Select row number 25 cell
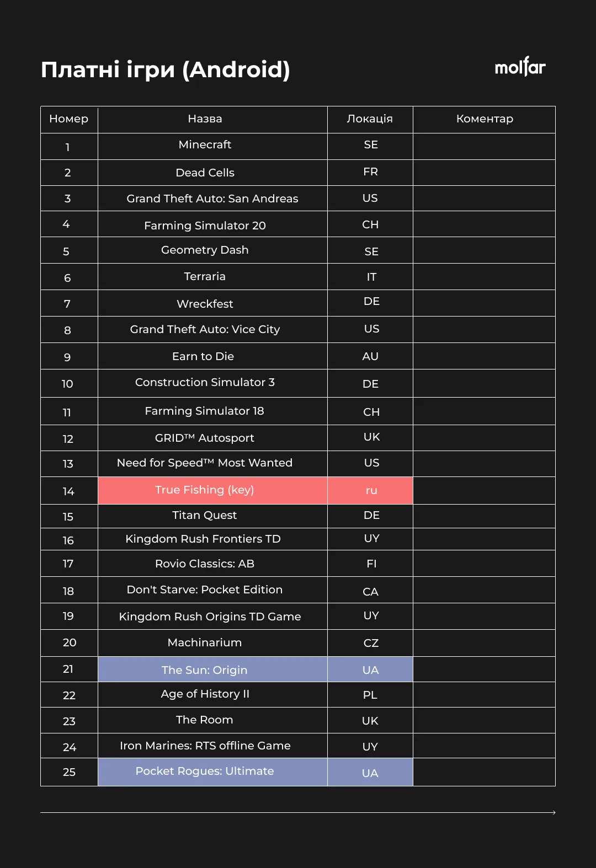Image resolution: width=596 pixels, height=868 pixels. 69,772
